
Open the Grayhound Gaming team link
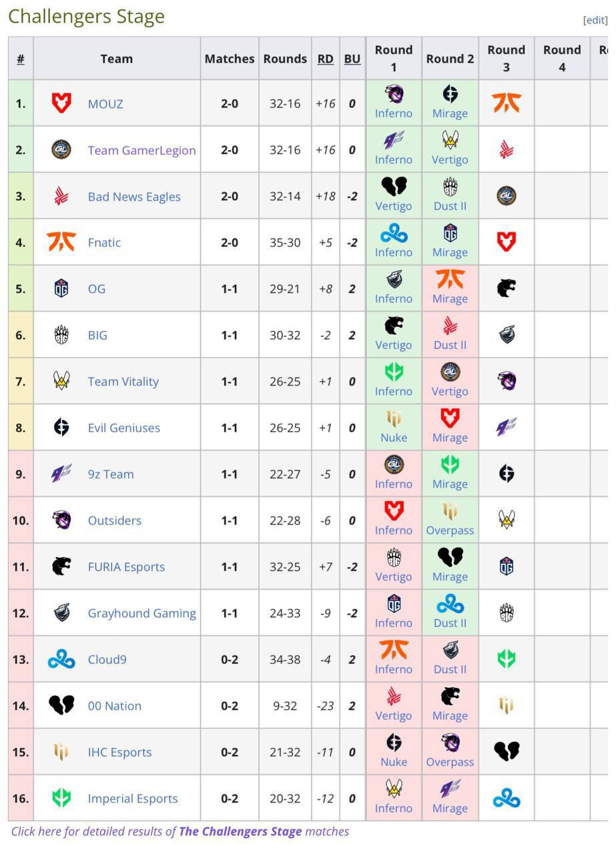[141, 613]
